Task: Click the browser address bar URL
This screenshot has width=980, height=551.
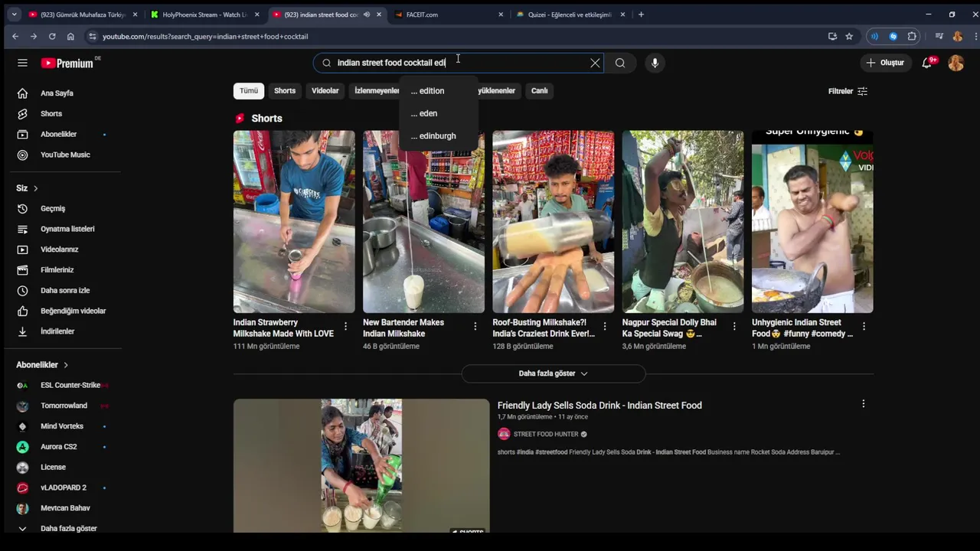Action: [x=205, y=36]
